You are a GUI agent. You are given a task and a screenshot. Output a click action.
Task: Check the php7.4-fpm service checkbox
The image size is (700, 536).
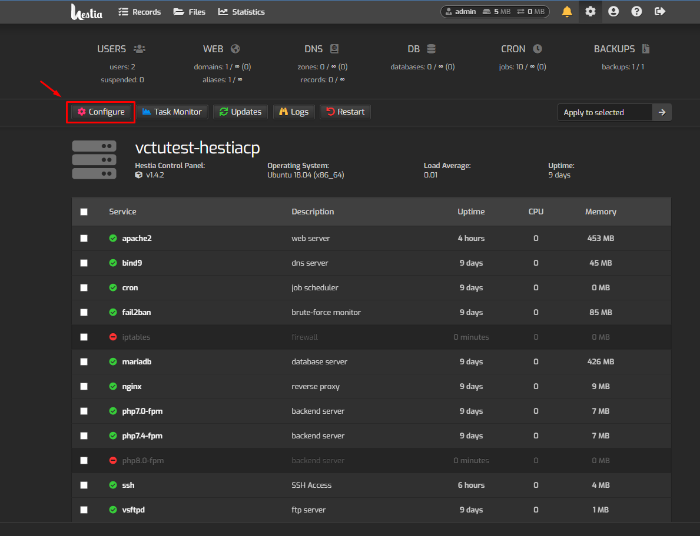click(x=84, y=436)
